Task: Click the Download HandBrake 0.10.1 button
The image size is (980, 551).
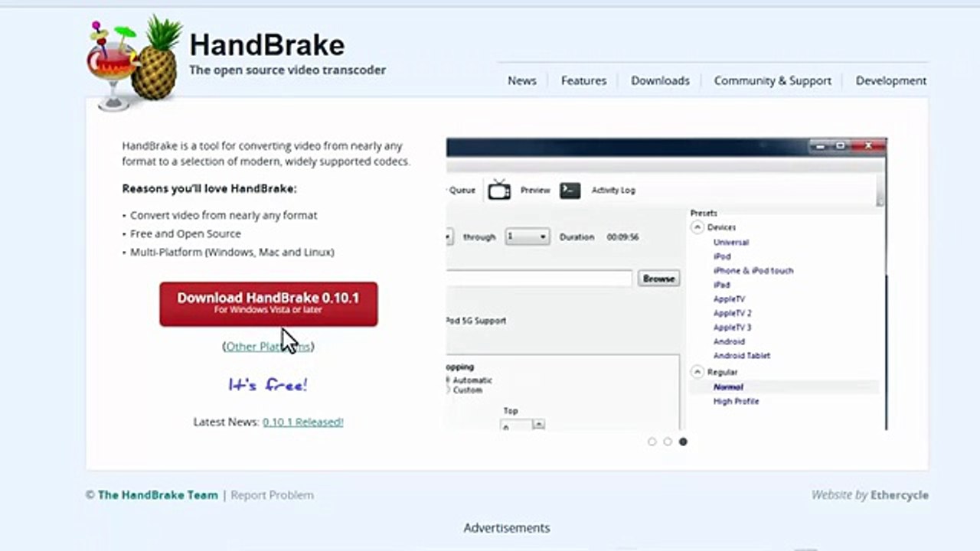Action: coord(269,304)
